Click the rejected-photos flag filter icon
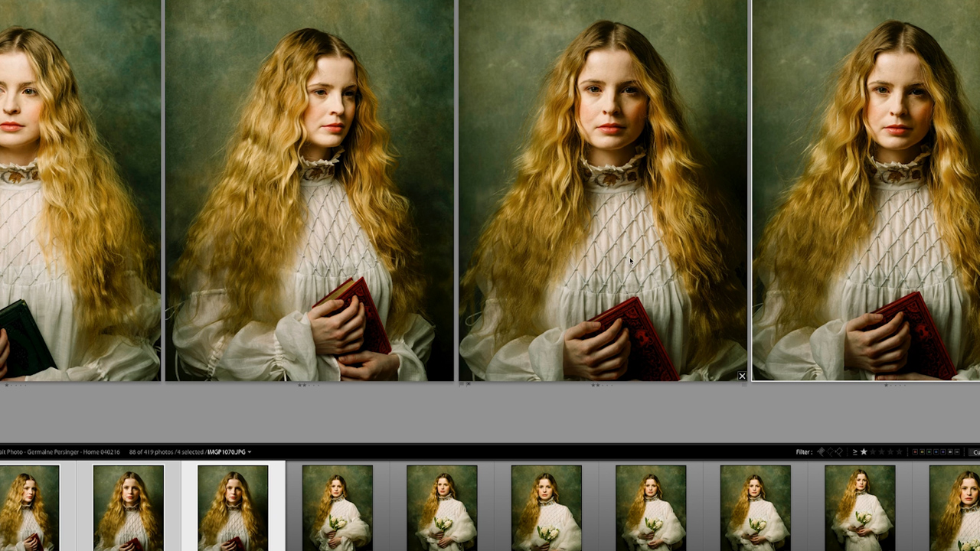 pos(839,452)
